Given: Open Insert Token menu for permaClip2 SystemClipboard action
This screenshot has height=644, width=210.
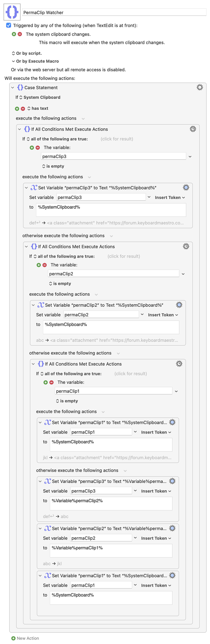Looking at the screenshot, I should (x=163, y=315).
